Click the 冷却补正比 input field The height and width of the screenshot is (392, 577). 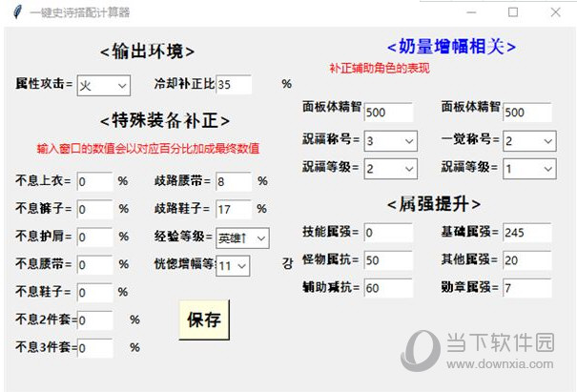click(234, 85)
